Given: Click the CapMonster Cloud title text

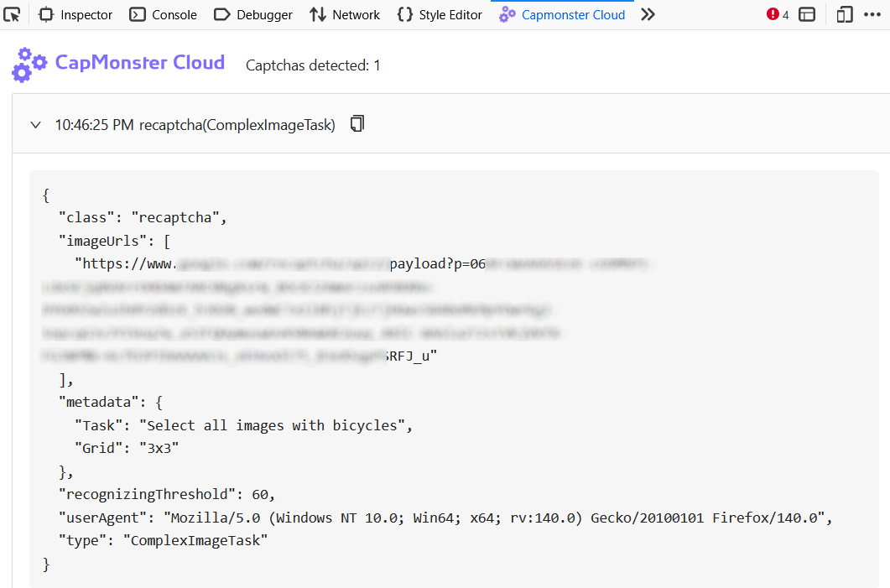Looking at the screenshot, I should point(140,63).
